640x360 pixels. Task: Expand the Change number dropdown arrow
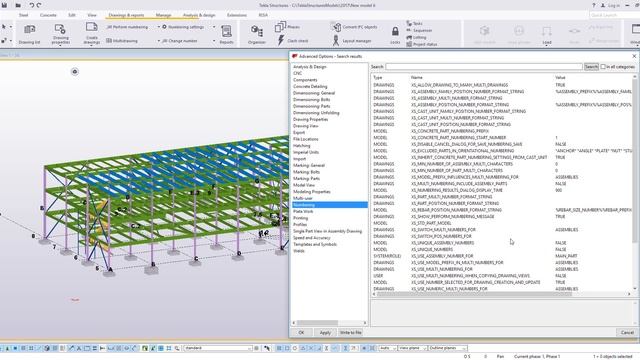214,41
